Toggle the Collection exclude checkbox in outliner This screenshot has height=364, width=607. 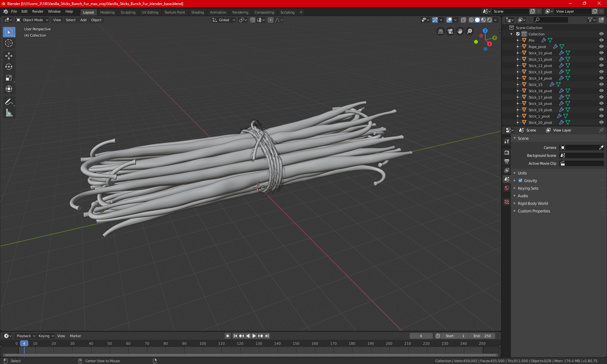pyautogui.click(x=518, y=34)
